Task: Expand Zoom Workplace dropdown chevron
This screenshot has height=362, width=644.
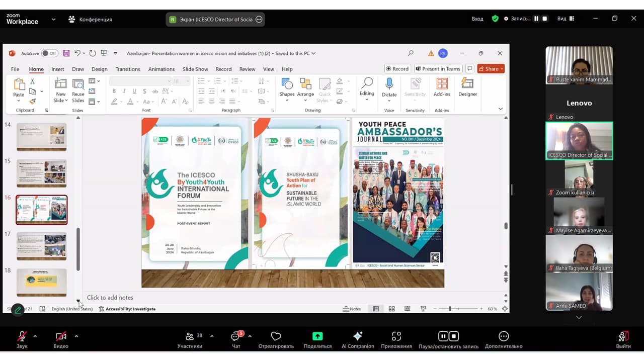Action: point(53,20)
